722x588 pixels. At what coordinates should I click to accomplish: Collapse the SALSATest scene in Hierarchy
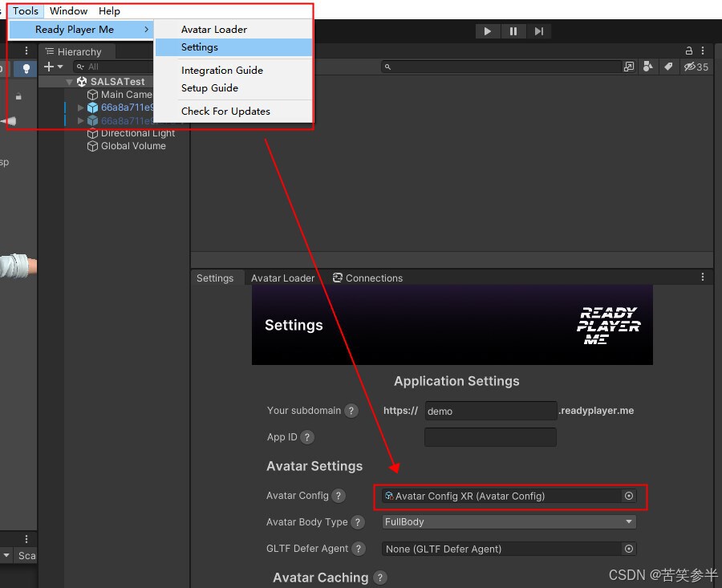68,81
